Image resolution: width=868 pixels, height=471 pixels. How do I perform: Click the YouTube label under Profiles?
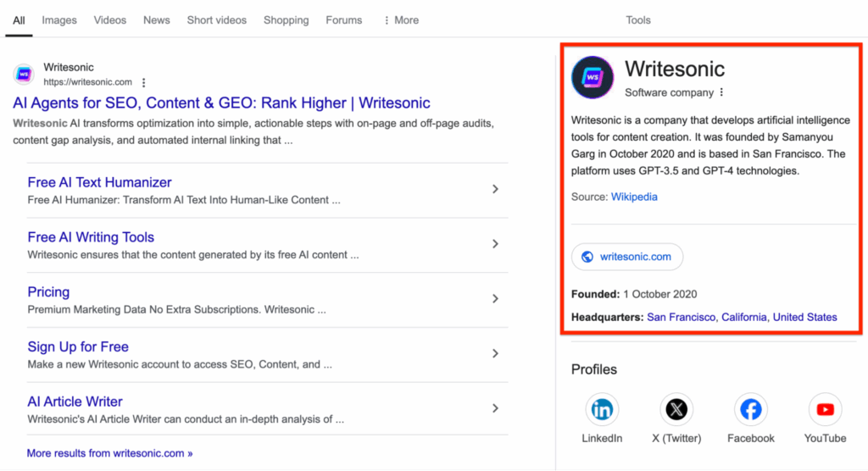click(x=825, y=438)
